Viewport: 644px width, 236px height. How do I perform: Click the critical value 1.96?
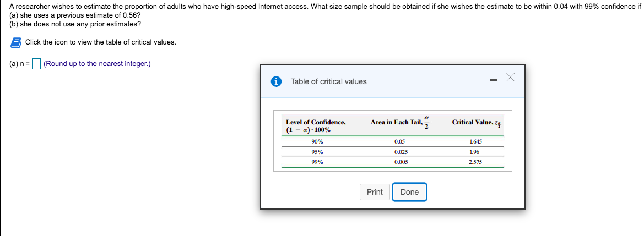(x=474, y=152)
